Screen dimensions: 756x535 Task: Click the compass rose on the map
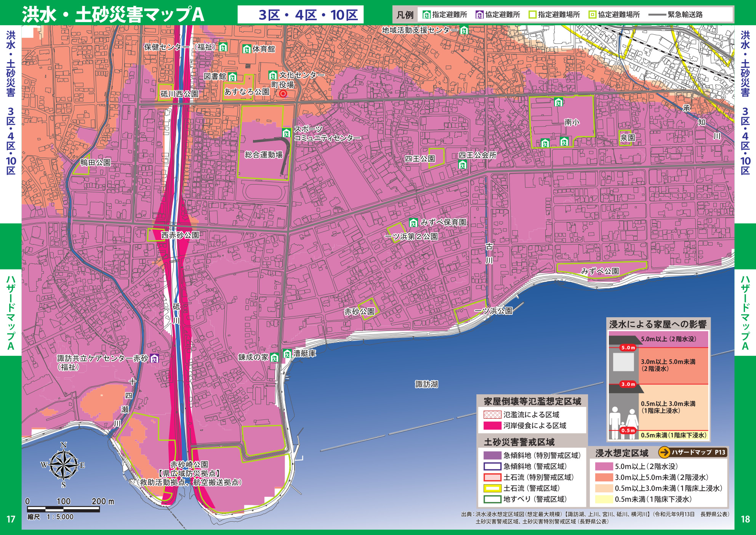click(x=63, y=465)
